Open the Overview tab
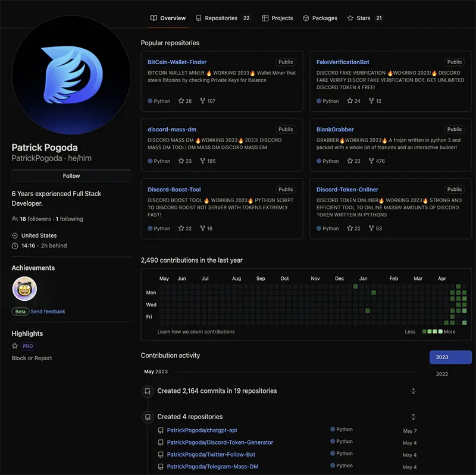Screen dimensions: 476x475 pos(168,18)
